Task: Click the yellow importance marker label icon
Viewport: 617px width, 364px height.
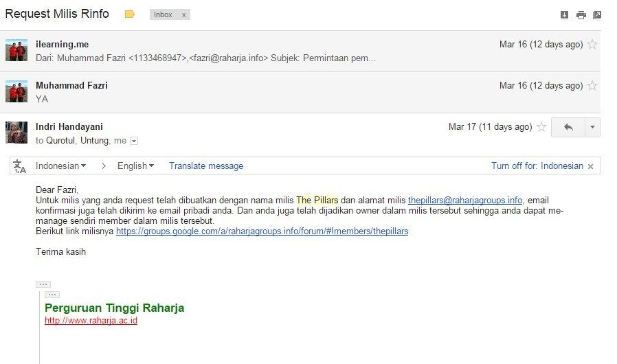Action: pyautogui.click(x=129, y=14)
